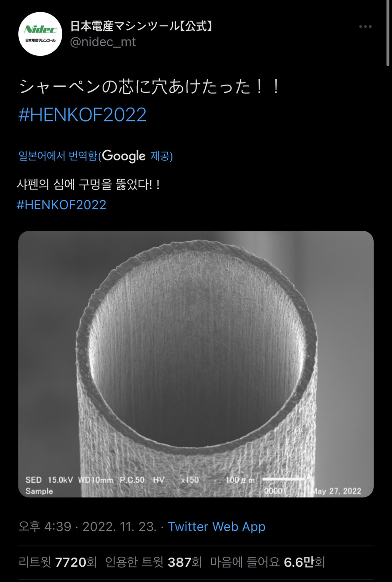Screen dimensions: 392x582
Task: Click the May 27, 2022 stamp on the image
Action: click(x=337, y=491)
